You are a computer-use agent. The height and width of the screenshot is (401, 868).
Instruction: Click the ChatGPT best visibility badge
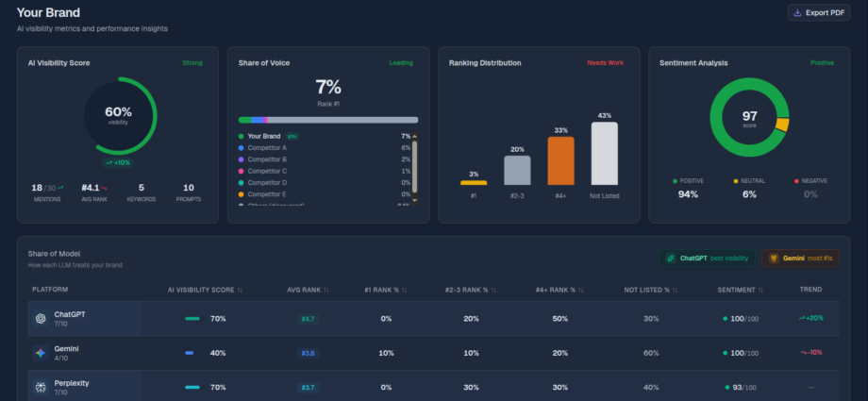click(707, 258)
